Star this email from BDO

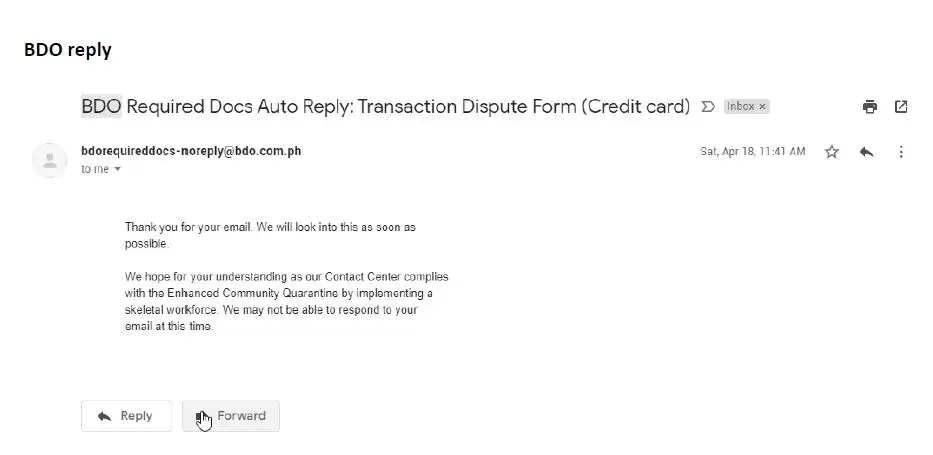[x=831, y=152]
